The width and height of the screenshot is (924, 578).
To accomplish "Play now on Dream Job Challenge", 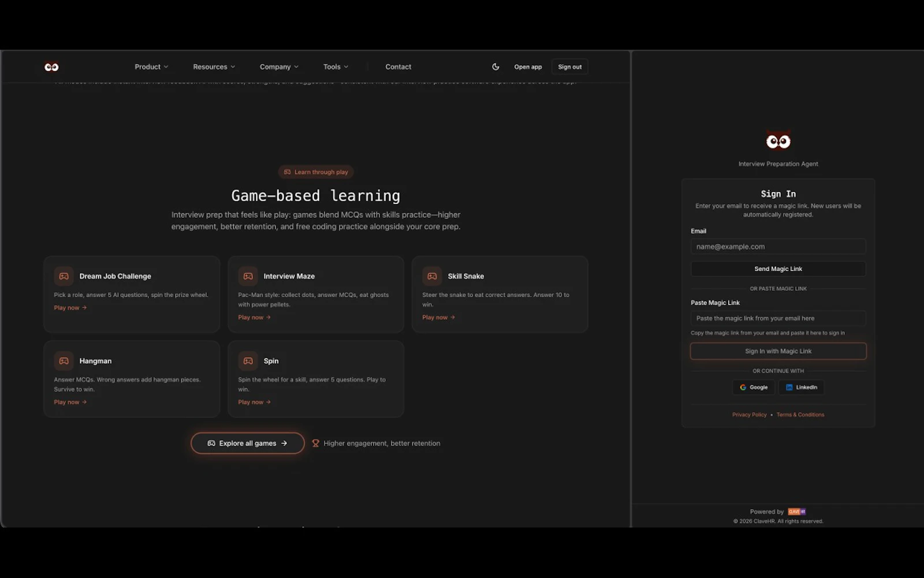I will point(70,308).
